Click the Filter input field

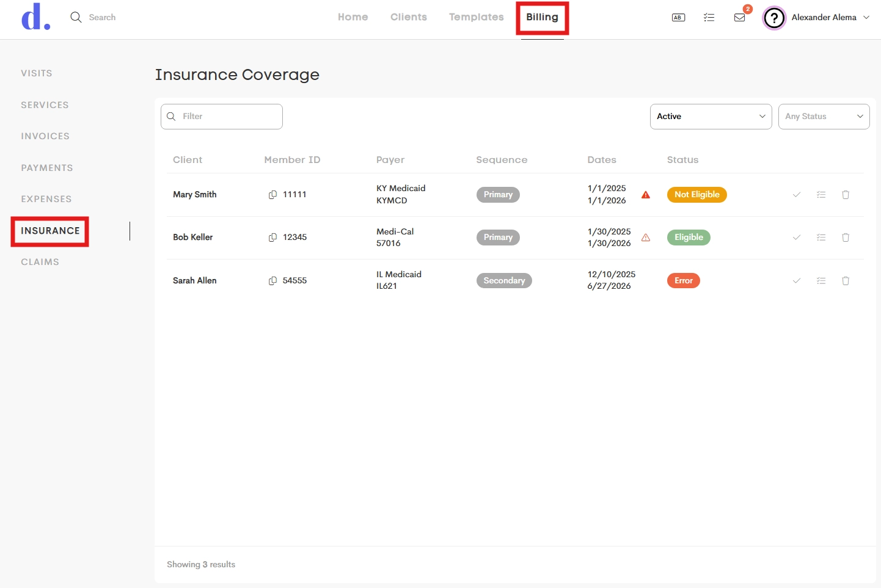(x=222, y=117)
